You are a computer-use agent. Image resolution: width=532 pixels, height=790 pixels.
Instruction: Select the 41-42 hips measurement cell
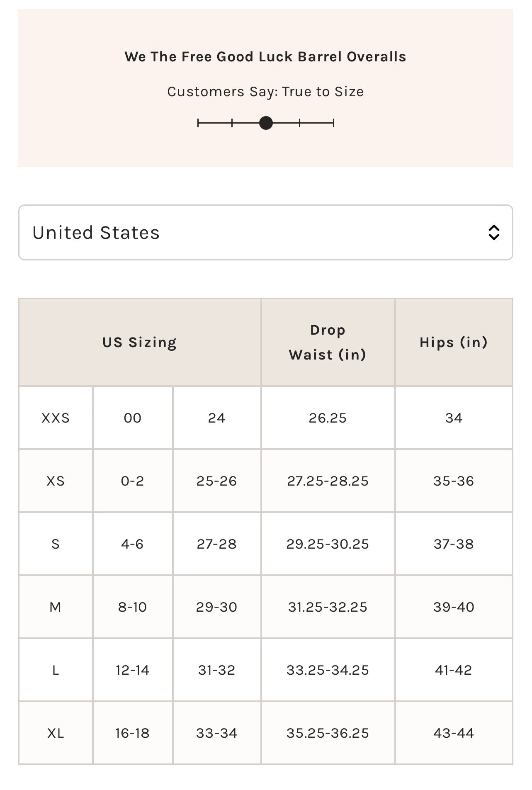[454, 670]
